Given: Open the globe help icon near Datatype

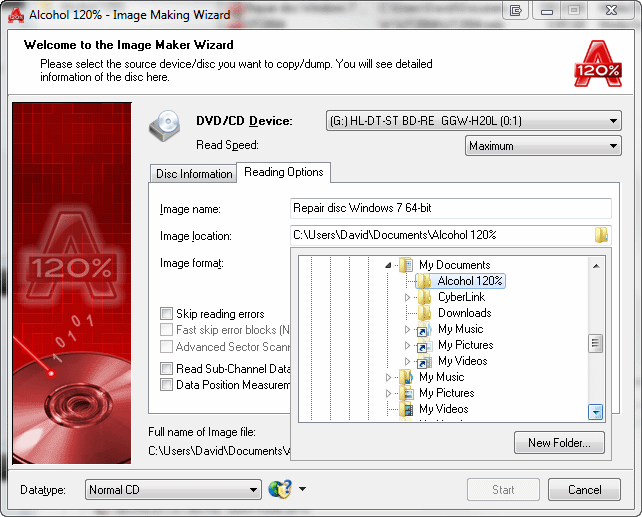Looking at the screenshot, I should [x=278, y=490].
